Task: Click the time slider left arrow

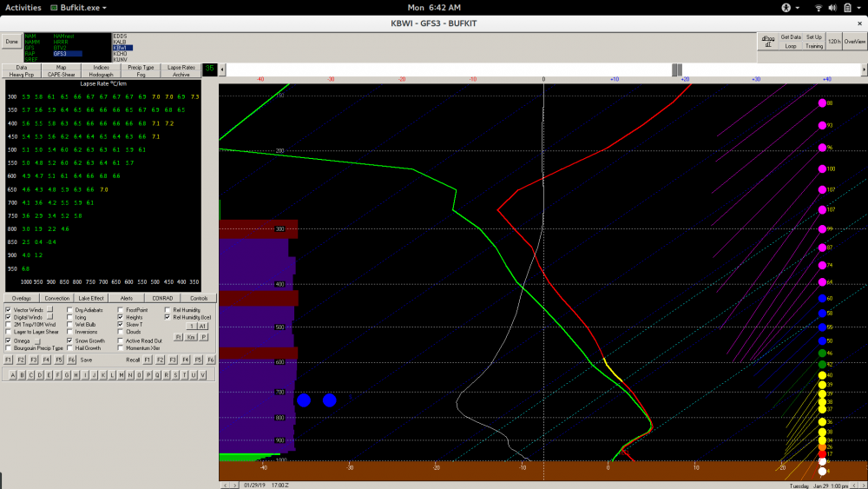Action: pos(222,69)
